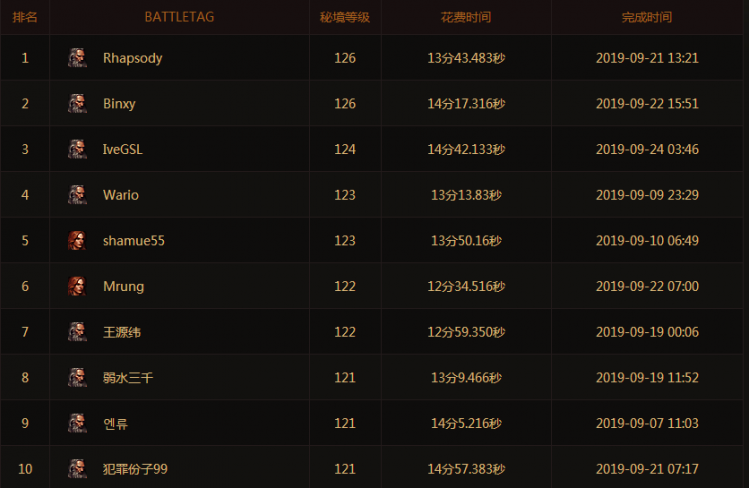Click the portrait icon beside 犯罪份子99

point(76,469)
